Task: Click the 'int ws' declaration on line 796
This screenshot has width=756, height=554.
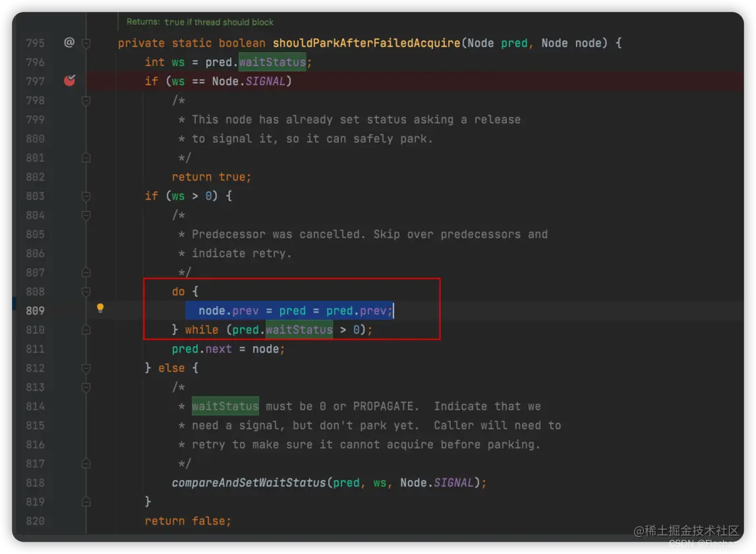Action: pos(164,62)
